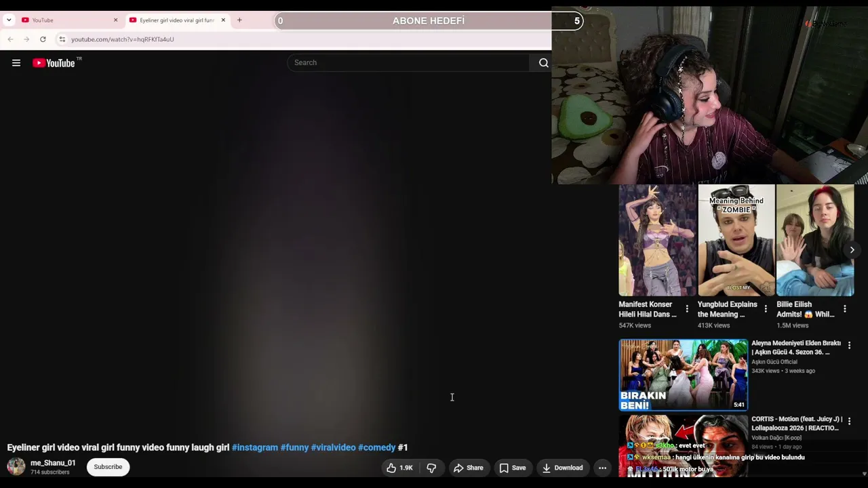Screen dimensions: 868x488
Task: Like the video with 1.9K likes
Action: (399, 468)
